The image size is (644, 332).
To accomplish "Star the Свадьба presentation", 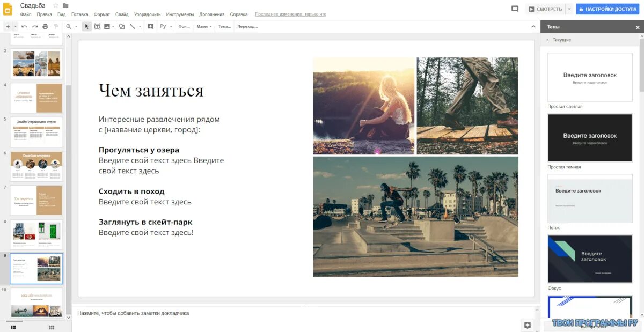I will point(56,5).
